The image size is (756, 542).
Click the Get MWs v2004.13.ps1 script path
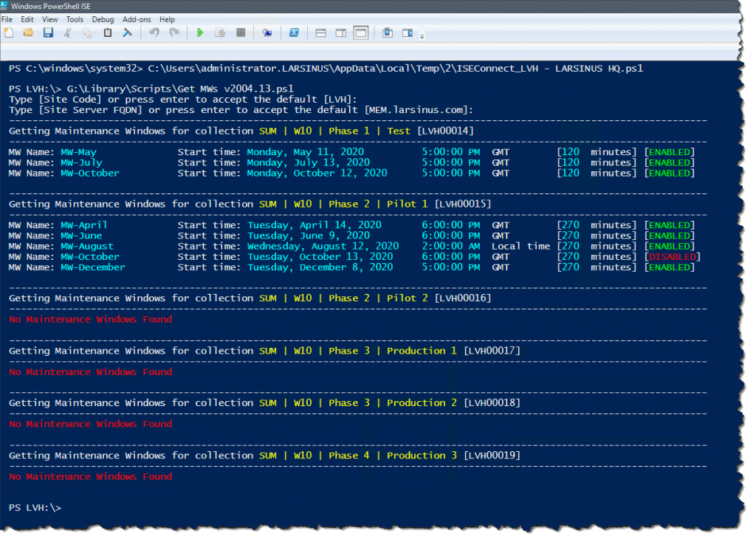pos(180,89)
